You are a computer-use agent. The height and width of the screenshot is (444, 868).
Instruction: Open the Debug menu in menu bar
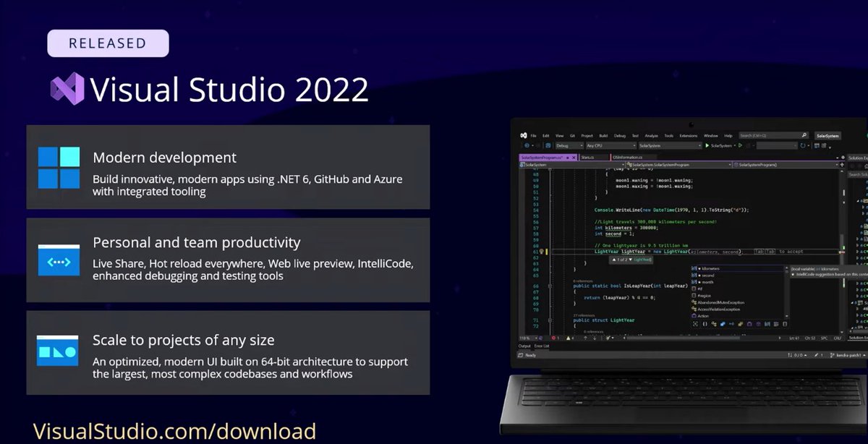click(620, 136)
